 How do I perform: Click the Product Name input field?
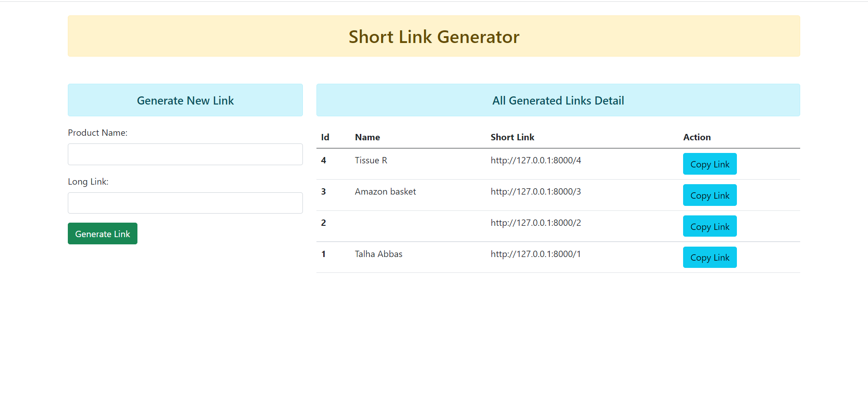pyautogui.click(x=185, y=154)
